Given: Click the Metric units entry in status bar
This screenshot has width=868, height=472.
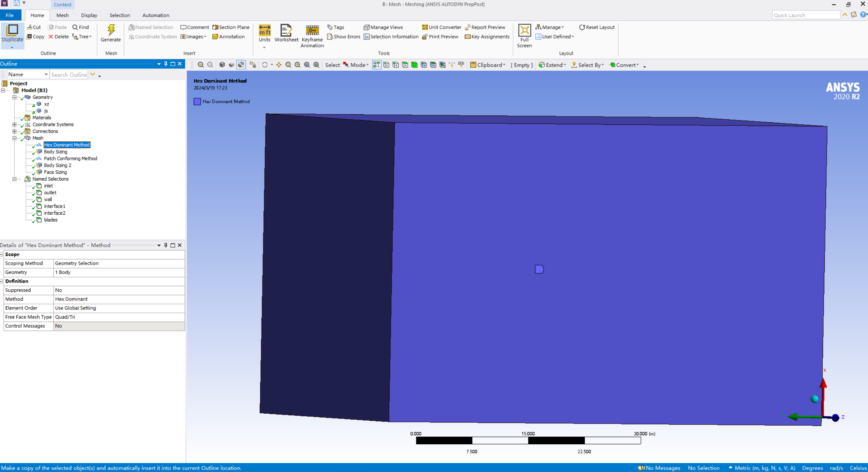Looking at the screenshot, I should (x=762, y=468).
